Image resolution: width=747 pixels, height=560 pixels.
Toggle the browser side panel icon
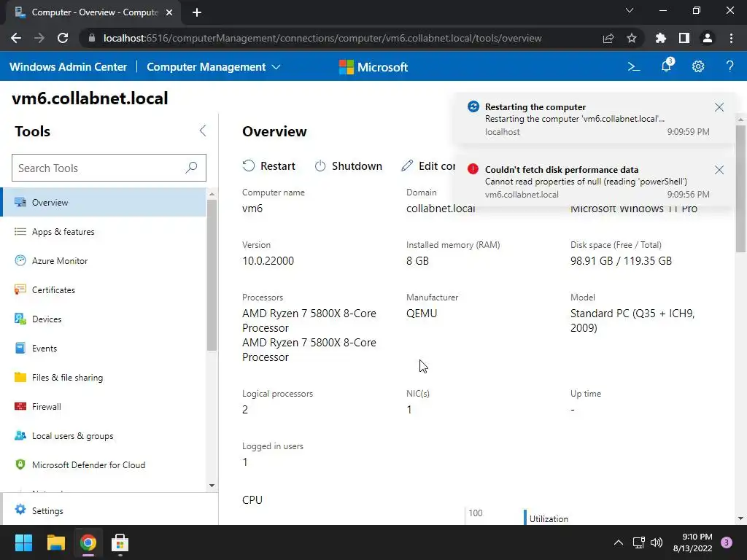click(684, 38)
